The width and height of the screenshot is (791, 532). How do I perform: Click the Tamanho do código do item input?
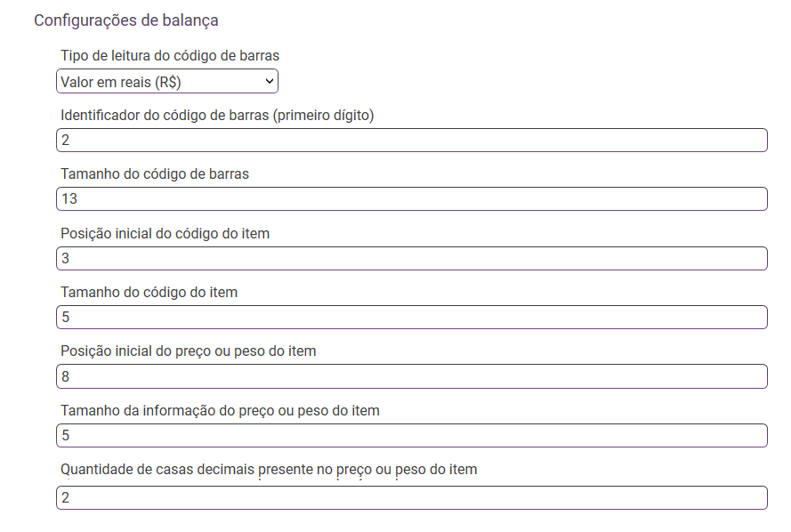411,318
